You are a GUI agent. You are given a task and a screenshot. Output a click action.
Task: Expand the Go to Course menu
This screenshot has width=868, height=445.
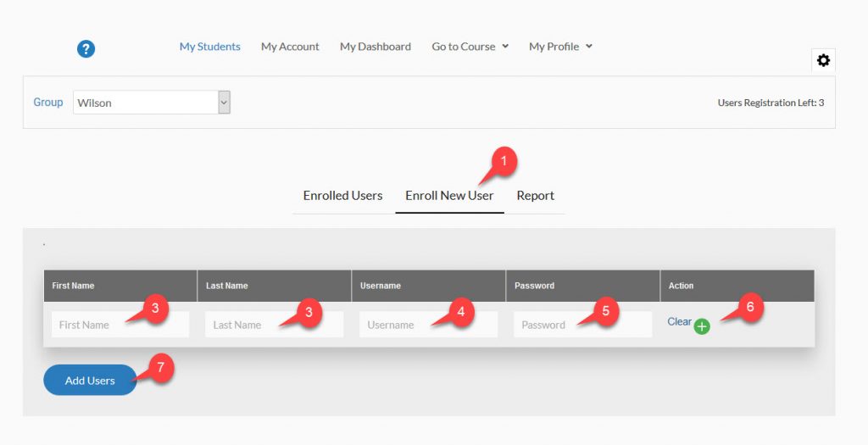[470, 47]
